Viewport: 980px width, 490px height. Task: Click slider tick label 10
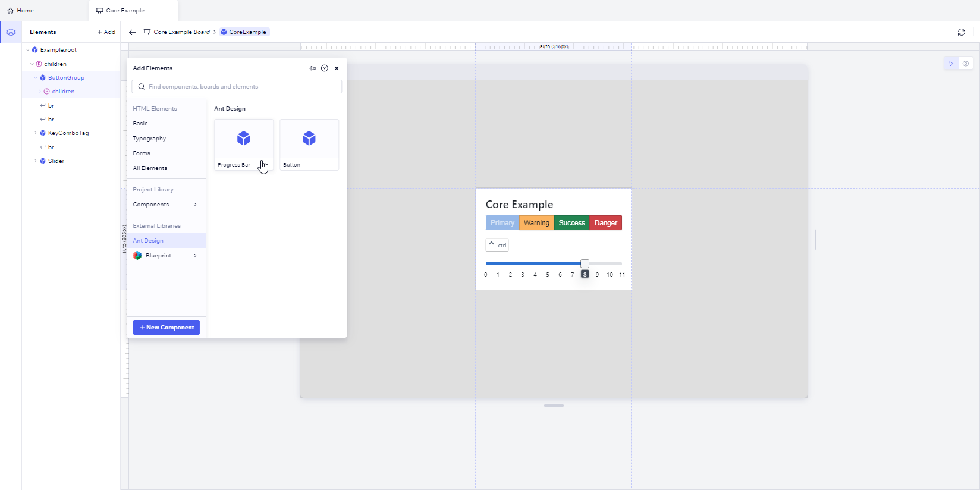click(610, 275)
